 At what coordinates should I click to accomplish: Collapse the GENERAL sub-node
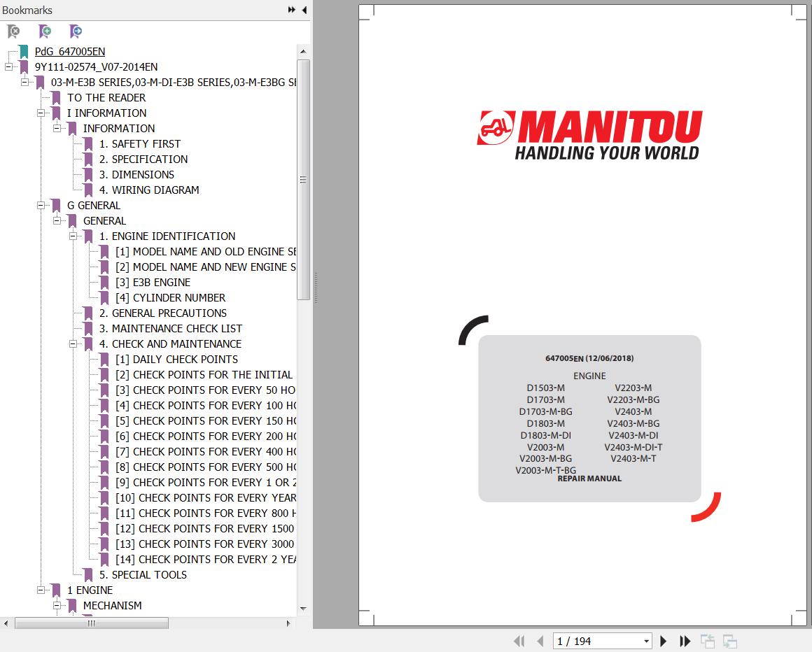[57, 221]
